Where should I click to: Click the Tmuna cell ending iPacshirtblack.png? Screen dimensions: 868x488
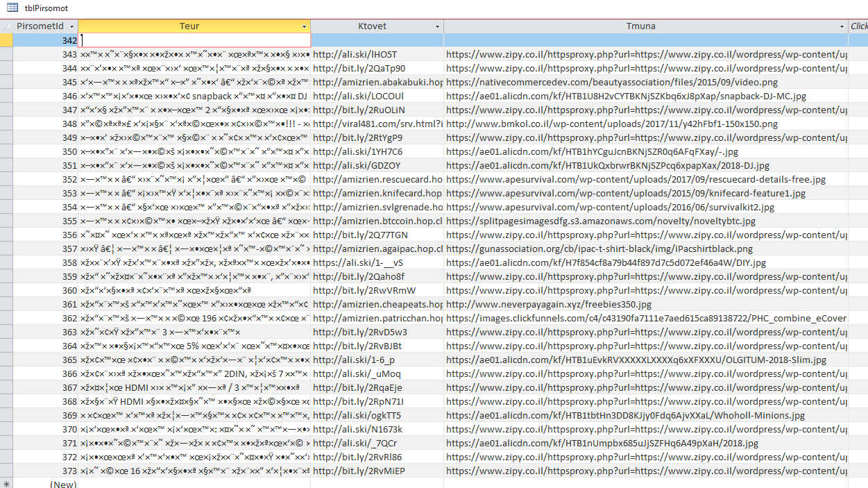tap(646, 249)
